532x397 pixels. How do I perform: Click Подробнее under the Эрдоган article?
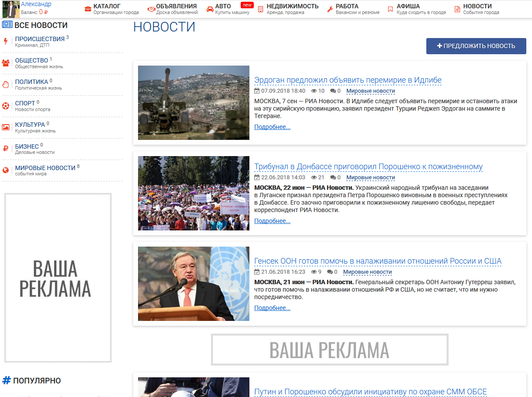[x=272, y=127]
